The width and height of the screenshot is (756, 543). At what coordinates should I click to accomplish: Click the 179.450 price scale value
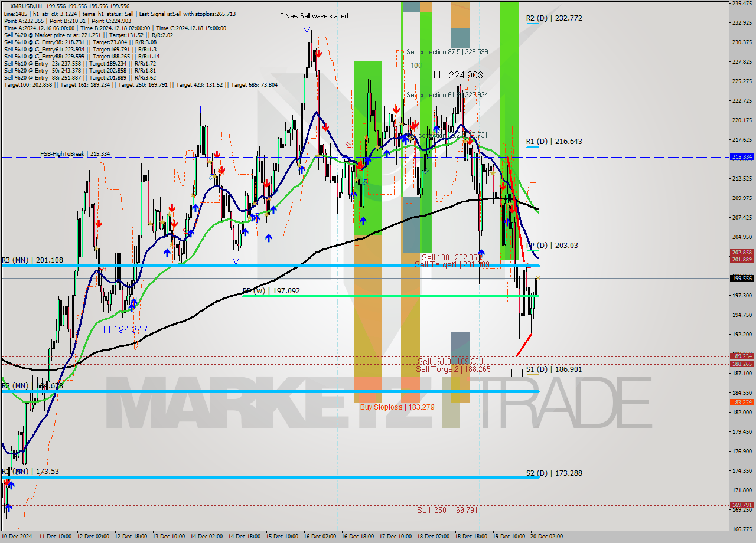coord(742,432)
